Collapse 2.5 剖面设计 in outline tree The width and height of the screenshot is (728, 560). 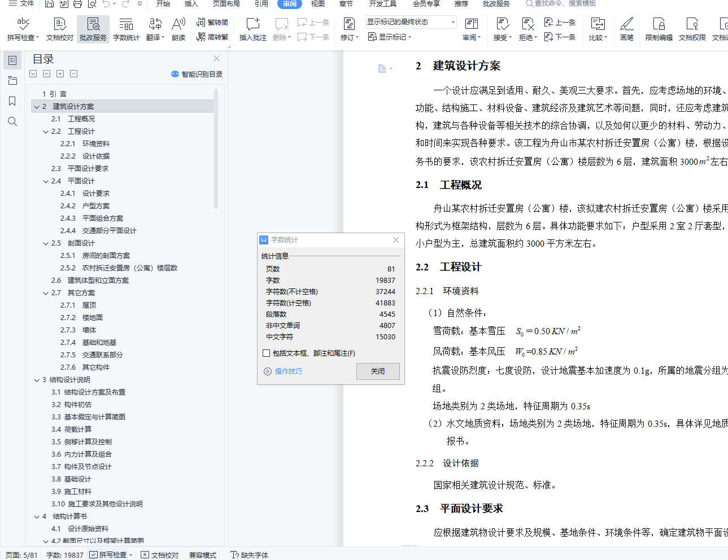46,243
